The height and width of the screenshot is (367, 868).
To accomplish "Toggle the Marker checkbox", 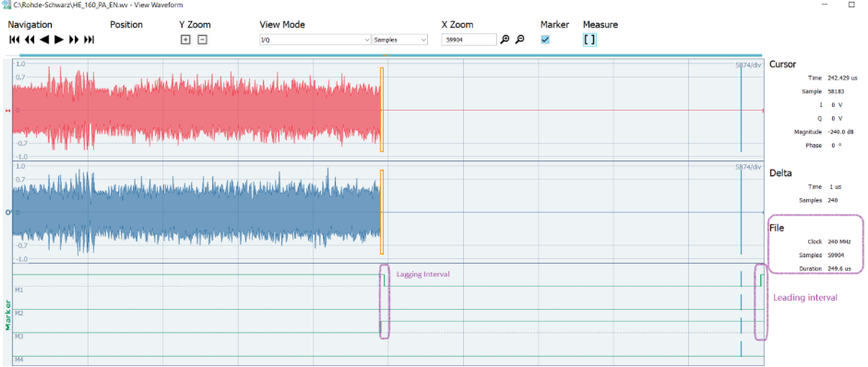I will point(545,40).
